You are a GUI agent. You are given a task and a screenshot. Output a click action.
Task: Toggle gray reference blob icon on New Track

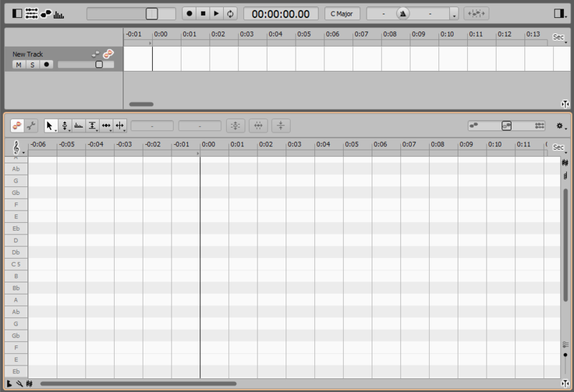click(x=95, y=54)
